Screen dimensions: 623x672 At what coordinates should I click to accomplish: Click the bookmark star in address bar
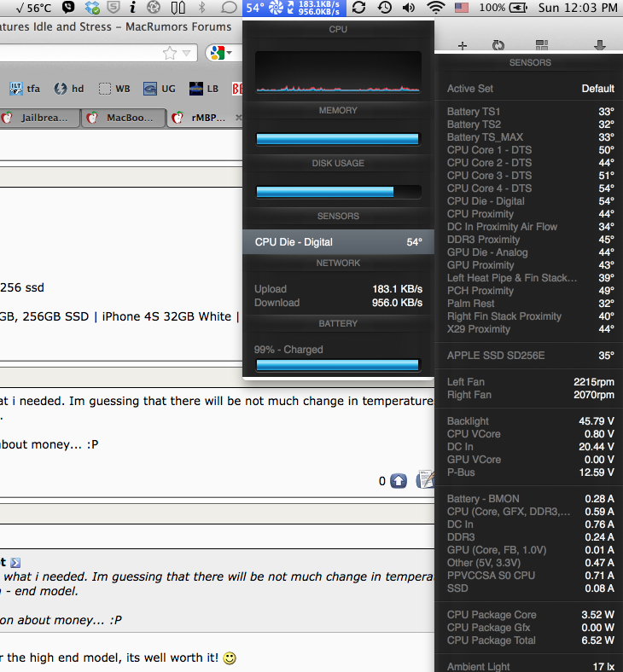tap(170, 53)
